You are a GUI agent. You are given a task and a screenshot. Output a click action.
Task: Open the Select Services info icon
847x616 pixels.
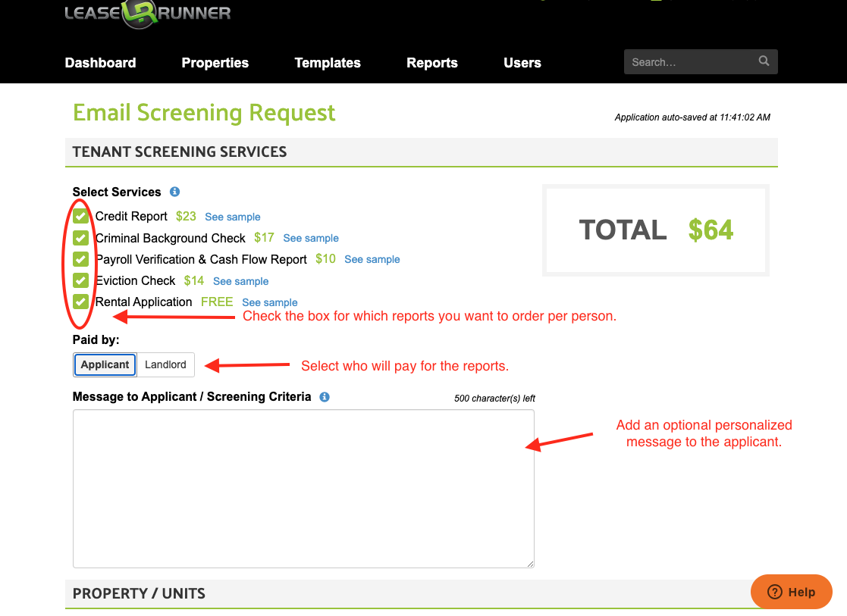174,192
